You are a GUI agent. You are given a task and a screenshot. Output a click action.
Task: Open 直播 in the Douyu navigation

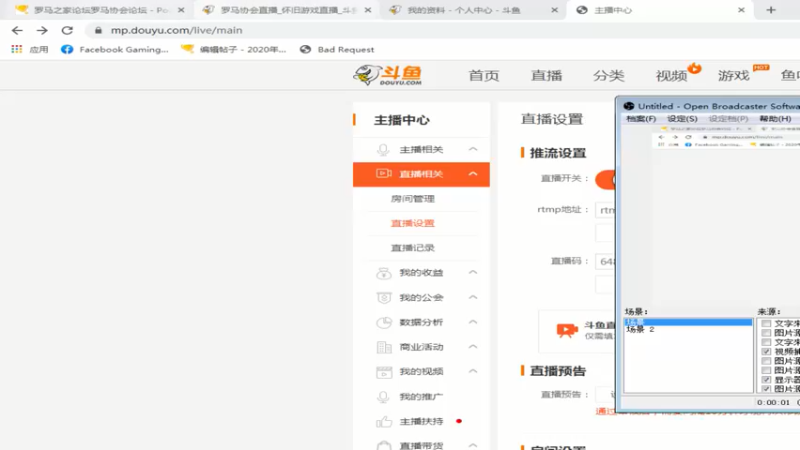pyautogui.click(x=546, y=76)
